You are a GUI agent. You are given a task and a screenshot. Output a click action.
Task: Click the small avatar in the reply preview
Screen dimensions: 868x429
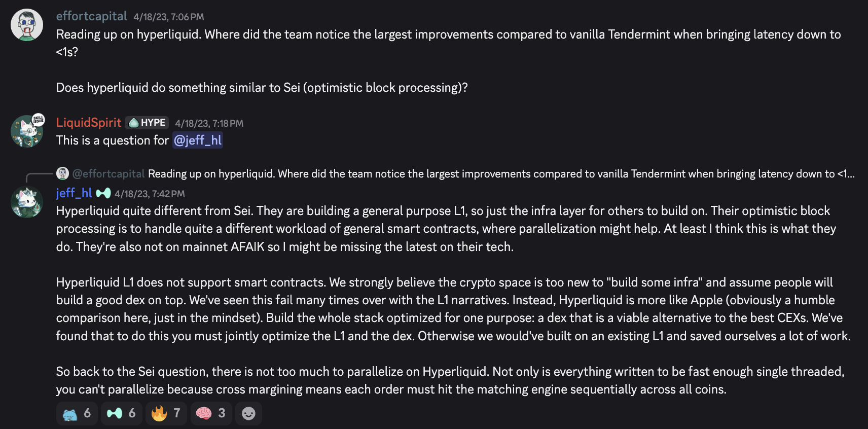point(62,173)
